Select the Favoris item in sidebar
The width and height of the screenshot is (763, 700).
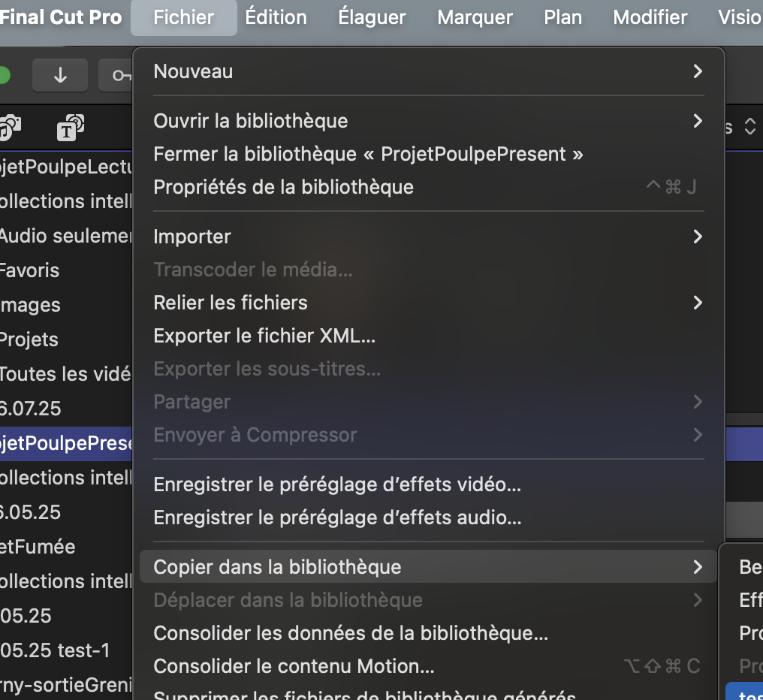pos(29,270)
